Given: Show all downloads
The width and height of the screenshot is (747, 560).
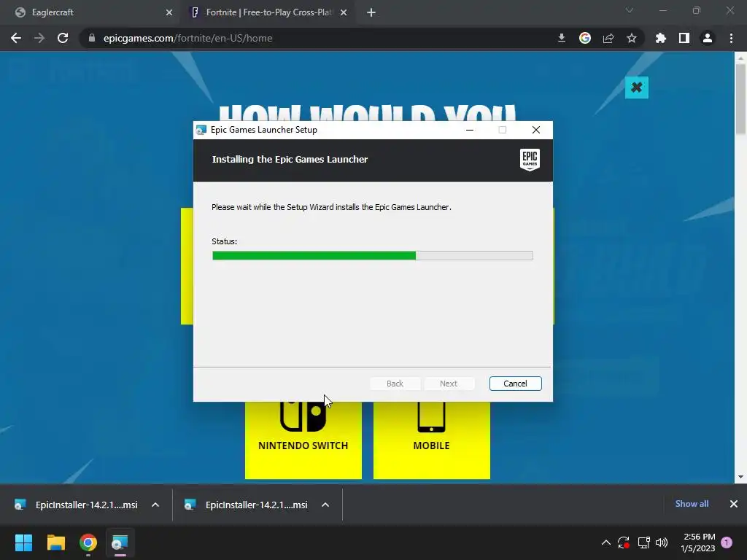Looking at the screenshot, I should (x=692, y=504).
